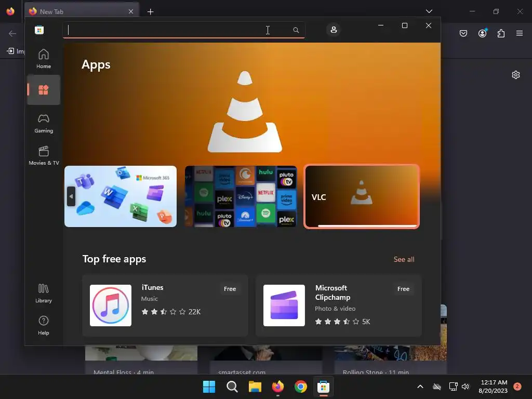This screenshot has width=532, height=399.
Task: Open Windows Start menu
Action: coord(209,387)
